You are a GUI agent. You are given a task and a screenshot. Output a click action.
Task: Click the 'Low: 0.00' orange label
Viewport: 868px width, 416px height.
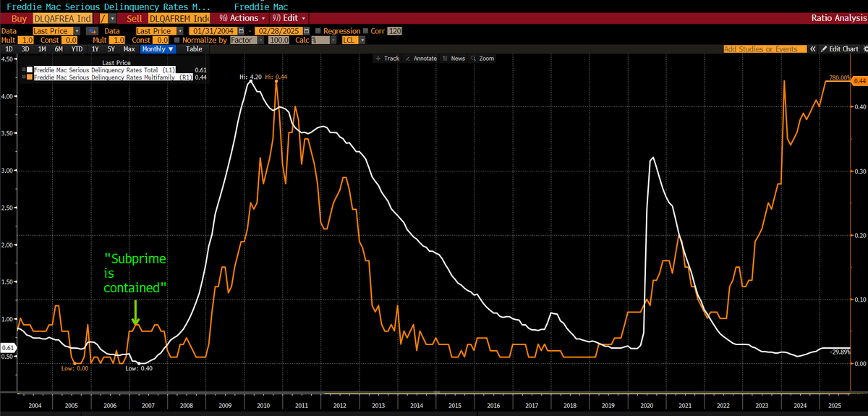[75, 368]
